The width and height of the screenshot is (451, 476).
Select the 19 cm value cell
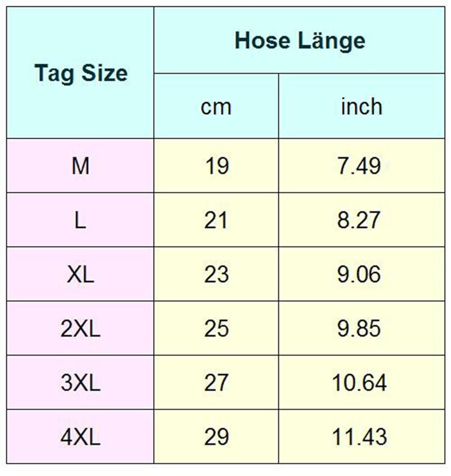pos(216,166)
